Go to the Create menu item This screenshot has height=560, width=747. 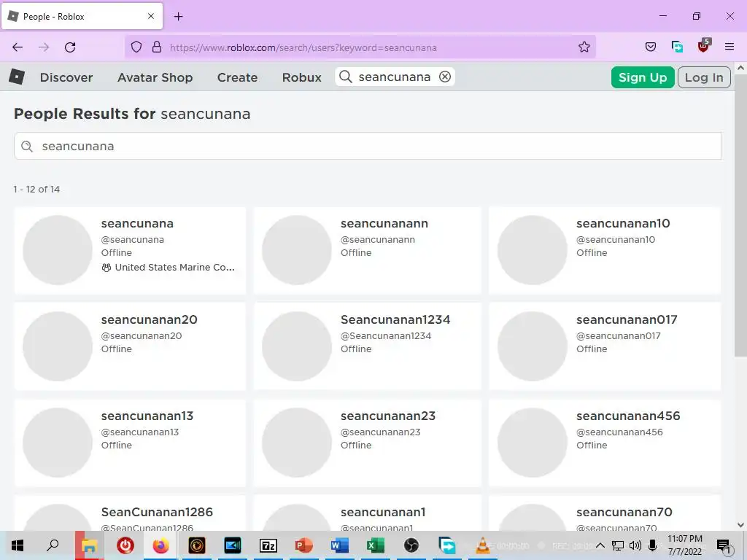(x=237, y=77)
